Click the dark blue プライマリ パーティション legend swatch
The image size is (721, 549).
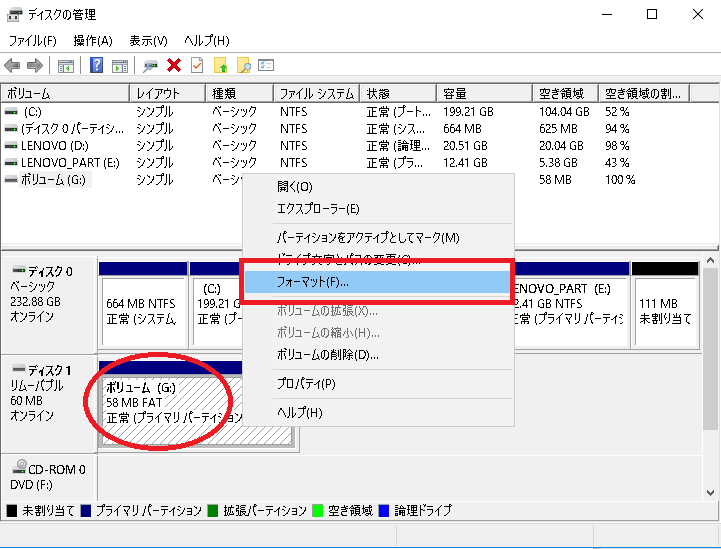point(86,510)
